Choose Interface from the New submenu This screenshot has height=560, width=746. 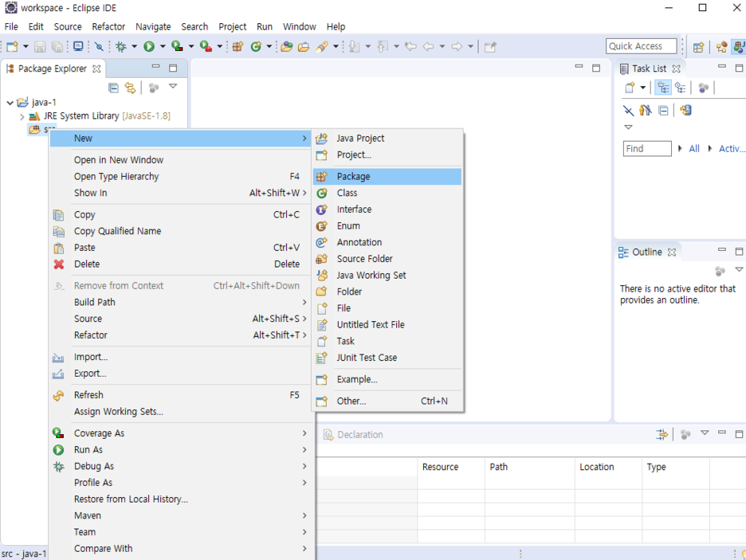[387, 210]
